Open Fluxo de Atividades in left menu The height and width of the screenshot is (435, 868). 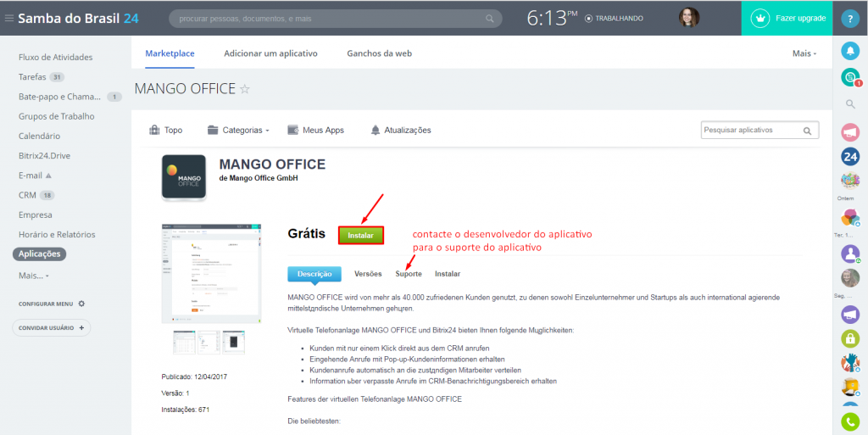[55, 57]
